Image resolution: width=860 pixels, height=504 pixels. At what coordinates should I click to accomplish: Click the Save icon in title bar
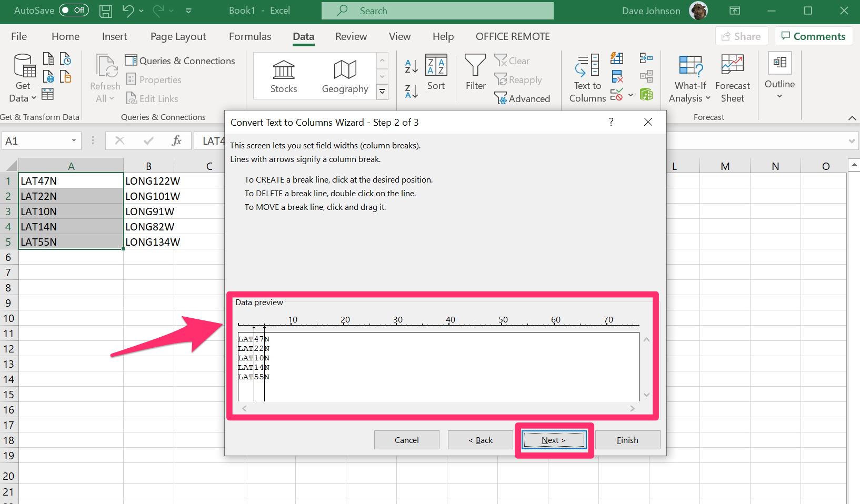(106, 11)
